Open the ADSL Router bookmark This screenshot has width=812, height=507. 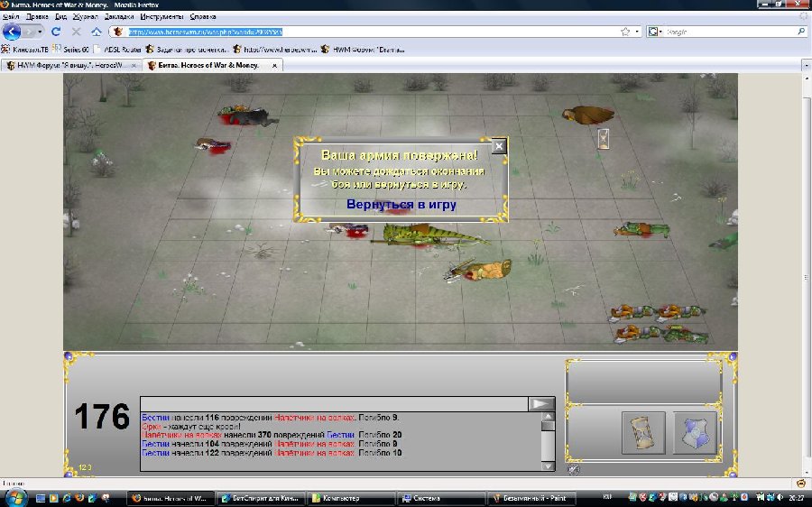pyautogui.click(x=117, y=50)
